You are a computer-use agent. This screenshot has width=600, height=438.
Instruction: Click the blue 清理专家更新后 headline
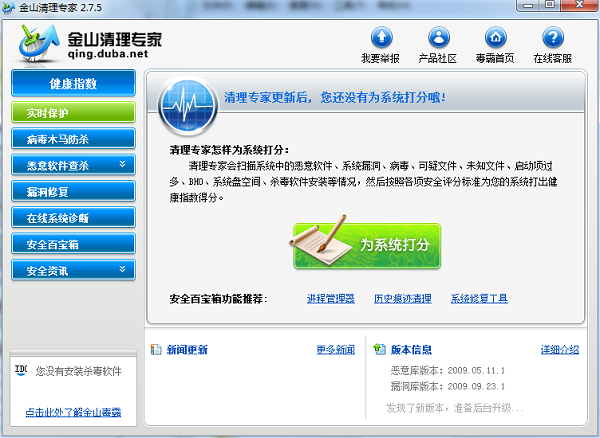tap(335, 98)
